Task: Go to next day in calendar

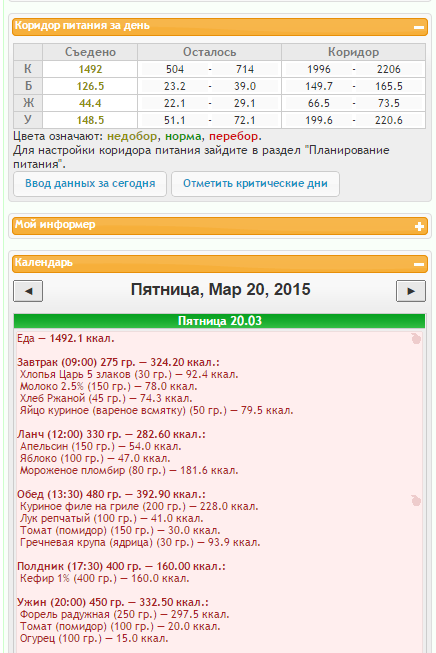Action: (x=411, y=291)
